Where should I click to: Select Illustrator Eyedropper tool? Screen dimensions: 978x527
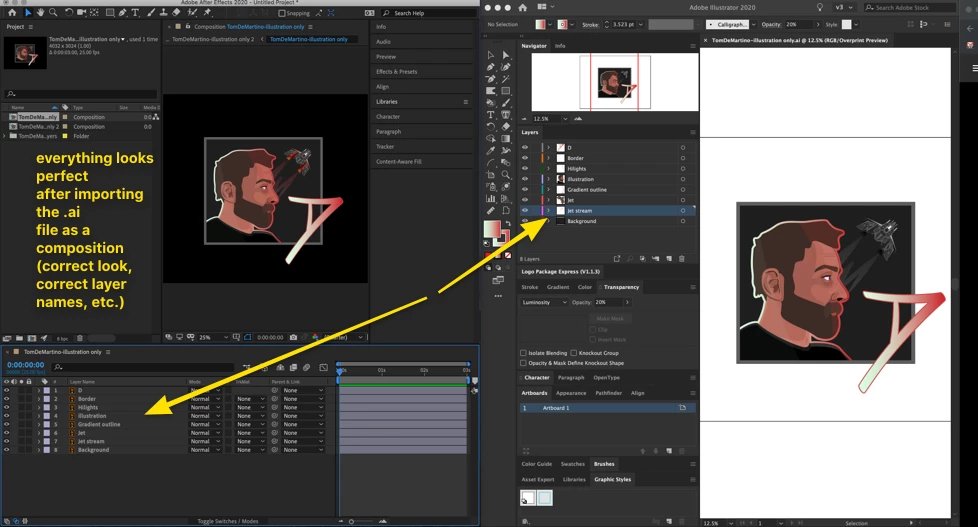click(491, 150)
